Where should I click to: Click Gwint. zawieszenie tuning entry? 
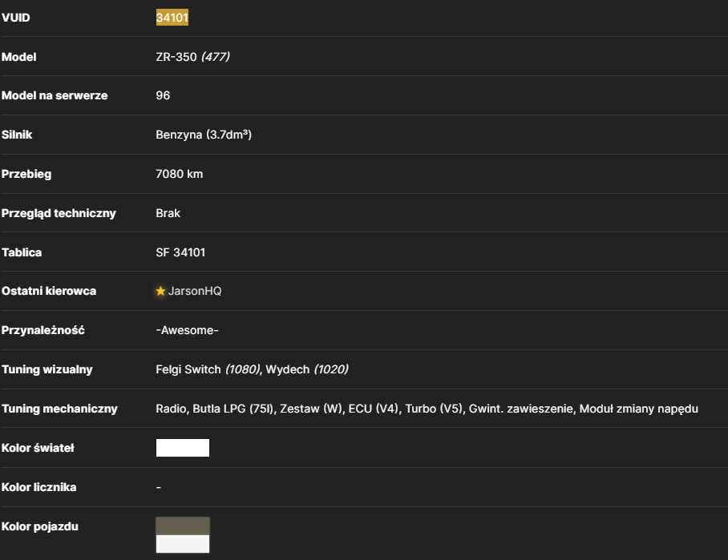[x=520, y=409]
